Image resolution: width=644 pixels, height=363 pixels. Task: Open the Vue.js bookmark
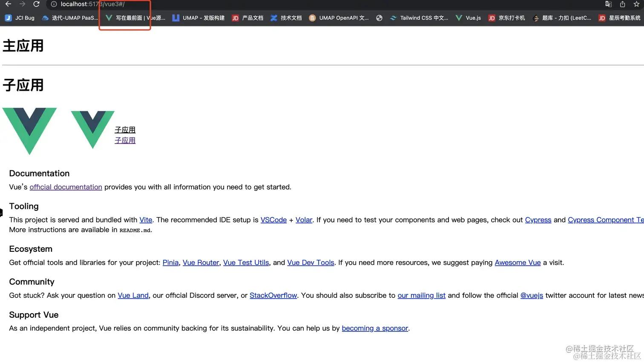pos(468,18)
